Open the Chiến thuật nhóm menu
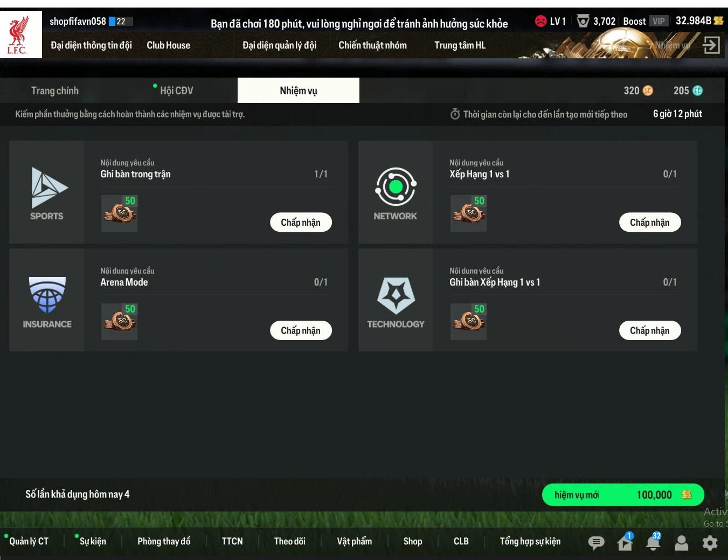 point(372,45)
